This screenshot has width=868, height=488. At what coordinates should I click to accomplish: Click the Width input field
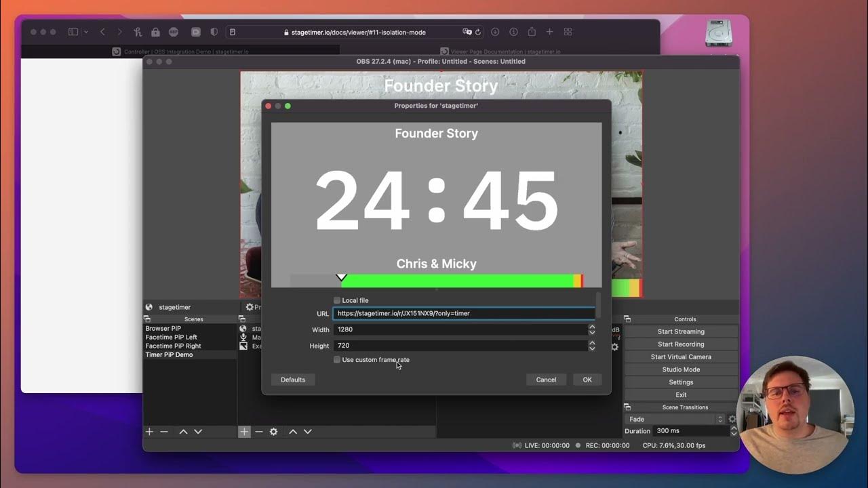point(460,329)
